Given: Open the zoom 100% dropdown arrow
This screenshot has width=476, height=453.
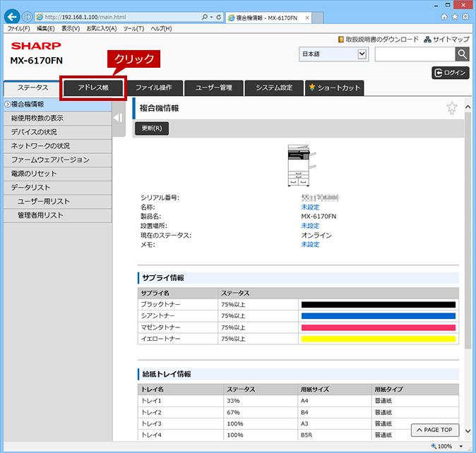Looking at the screenshot, I should click(461, 447).
